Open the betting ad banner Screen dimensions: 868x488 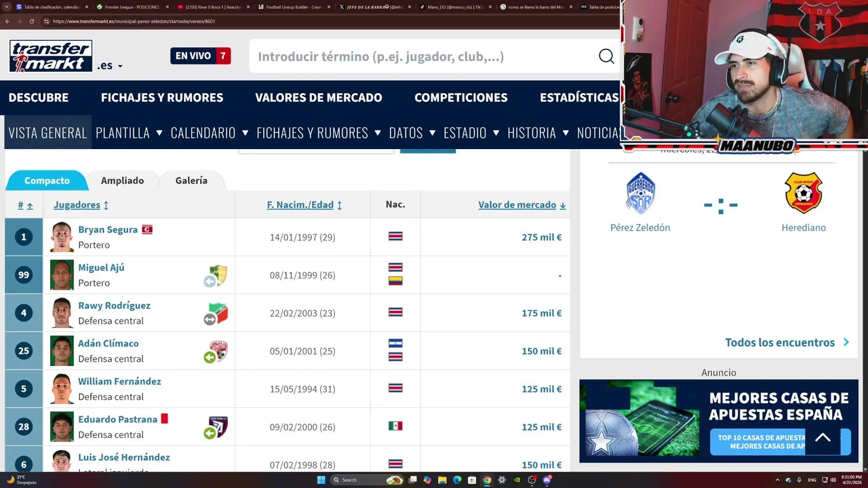[719, 421]
